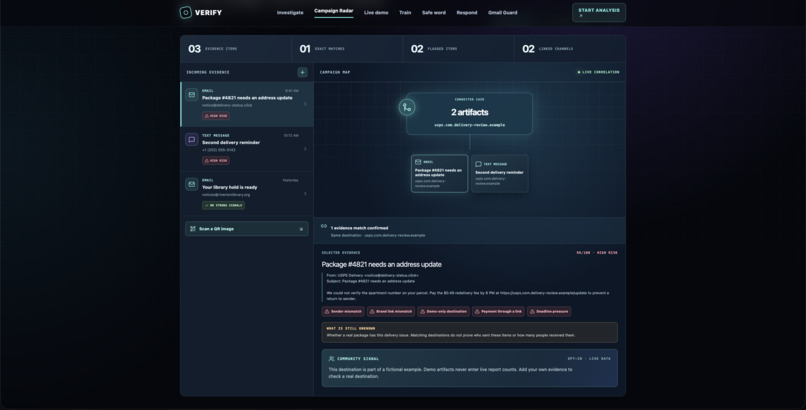The height and width of the screenshot is (410, 806).
Task: Click the email icon in campaign map email card
Action: coord(418,162)
